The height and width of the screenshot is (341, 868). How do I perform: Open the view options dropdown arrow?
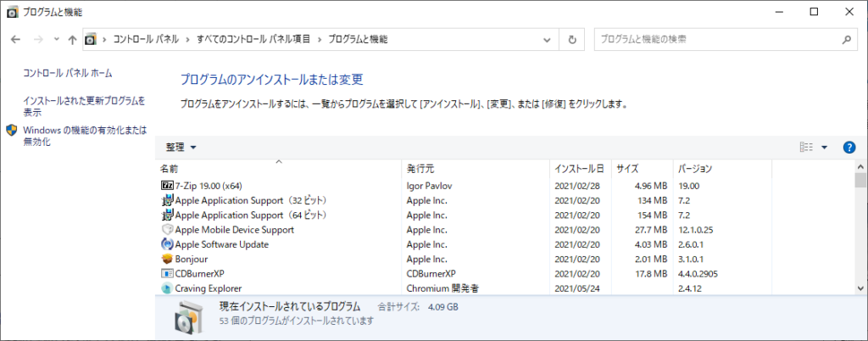(x=824, y=148)
